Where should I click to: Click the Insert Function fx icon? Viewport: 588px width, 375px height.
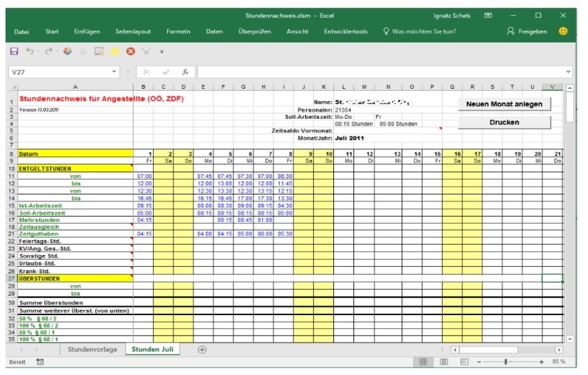tap(185, 72)
